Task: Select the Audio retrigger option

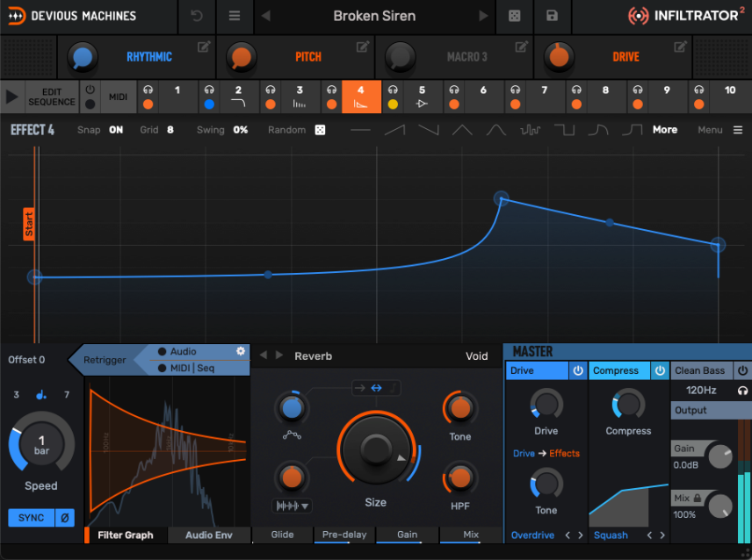Action: pyautogui.click(x=177, y=352)
